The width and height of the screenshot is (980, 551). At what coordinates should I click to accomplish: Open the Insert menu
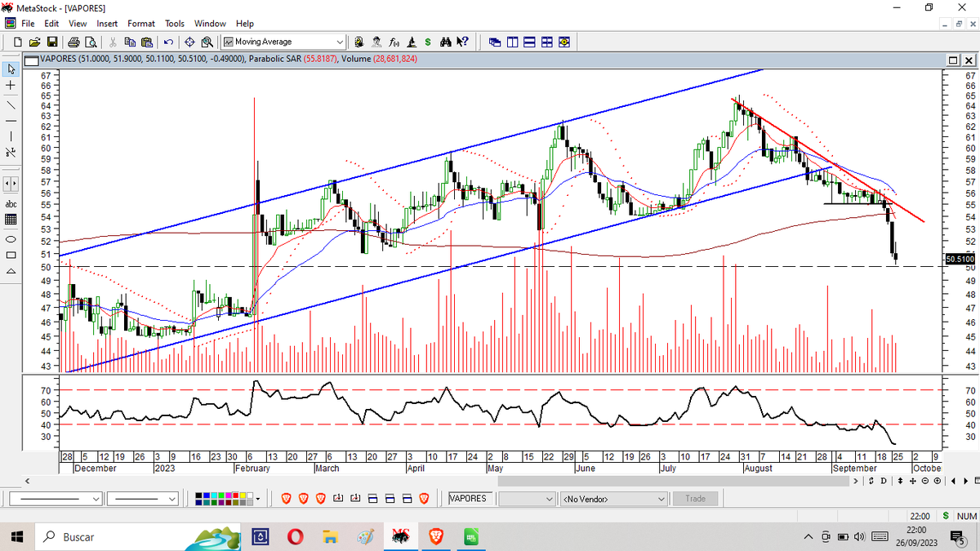[107, 24]
